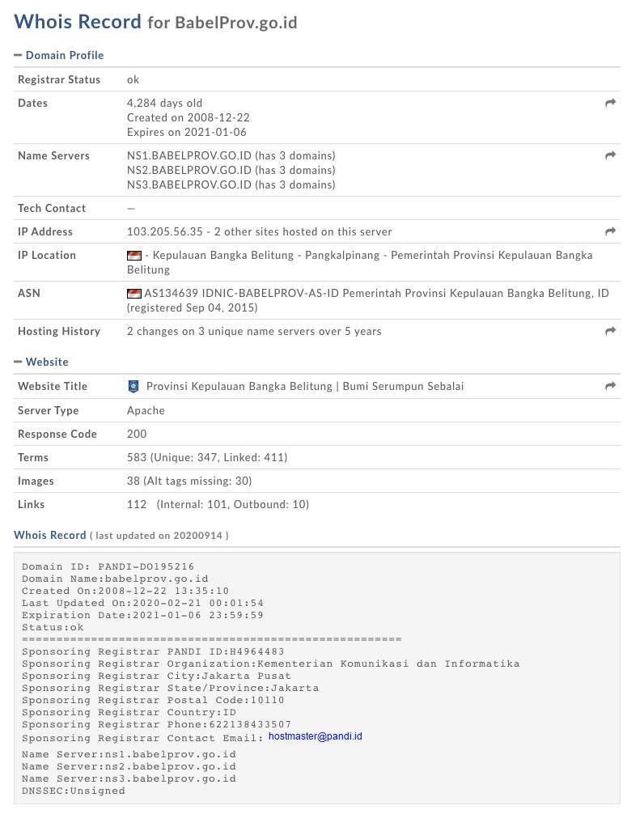Click the IP address 103.205.56.35 text
Image resolution: width=644 pixels, height=831 pixels.
pos(165,231)
